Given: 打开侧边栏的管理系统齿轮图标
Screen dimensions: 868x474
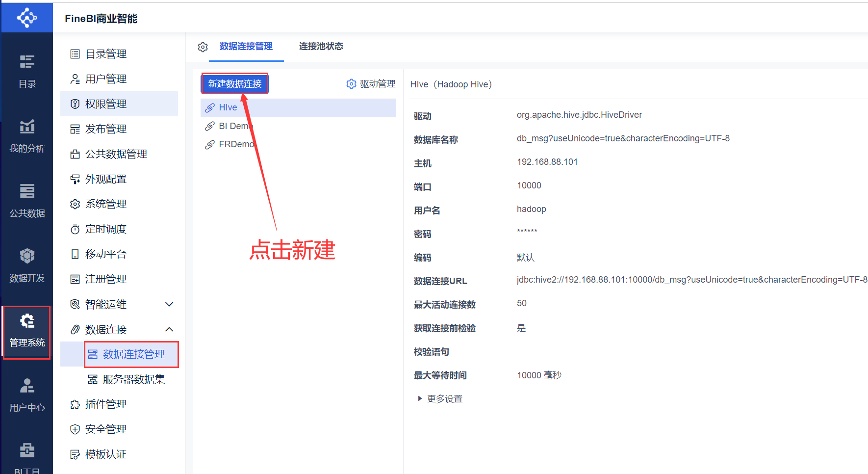Looking at the screenshot, I should (27, 321).
